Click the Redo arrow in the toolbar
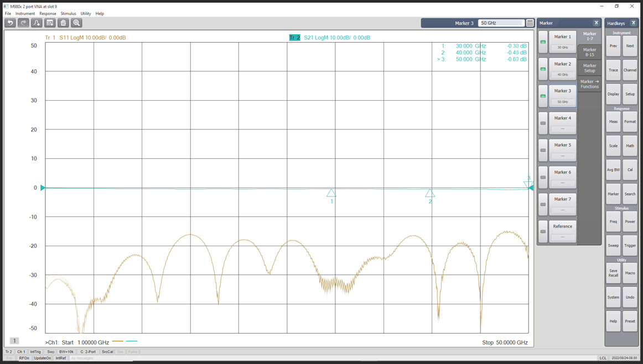The width and height of the screenshot is (643, 364). 23,23
